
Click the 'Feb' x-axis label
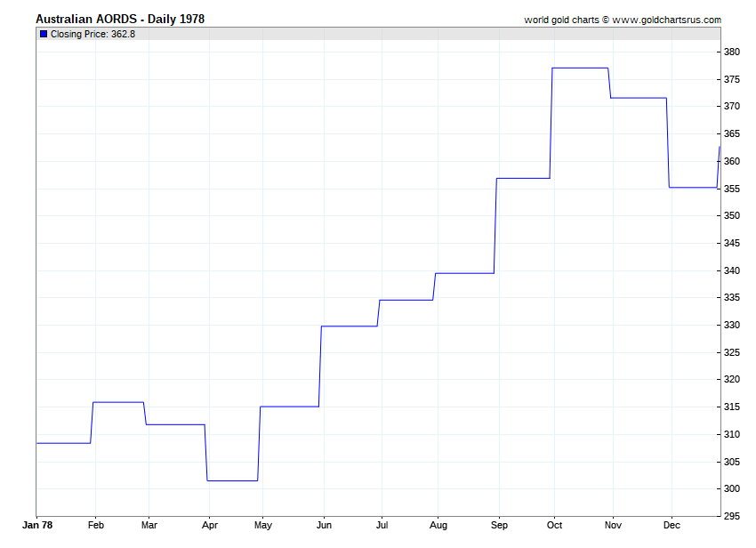tap(96, 525)
